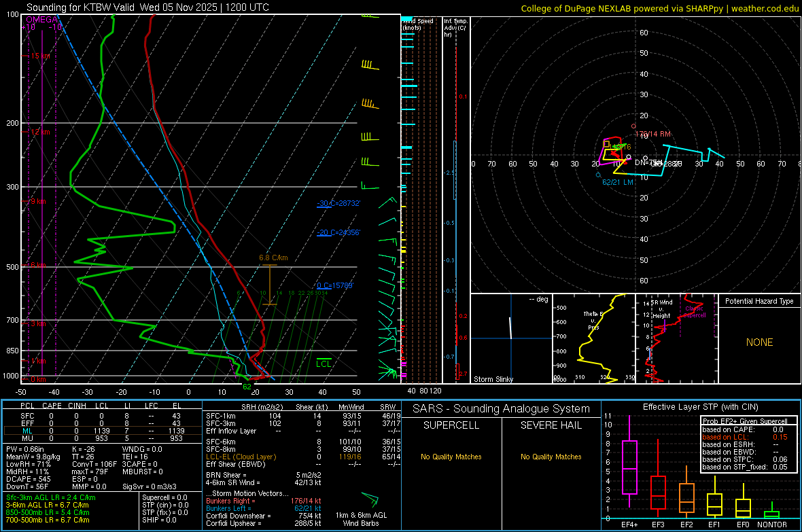The height and width of the screenshot is (532, 802).
Task: Click the SFC-6km shear row
Action: pyautogui.click(x=302, y=442)
